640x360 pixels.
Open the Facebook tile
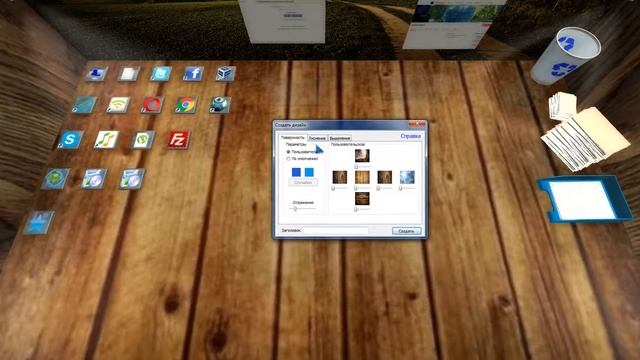[193, 74]
